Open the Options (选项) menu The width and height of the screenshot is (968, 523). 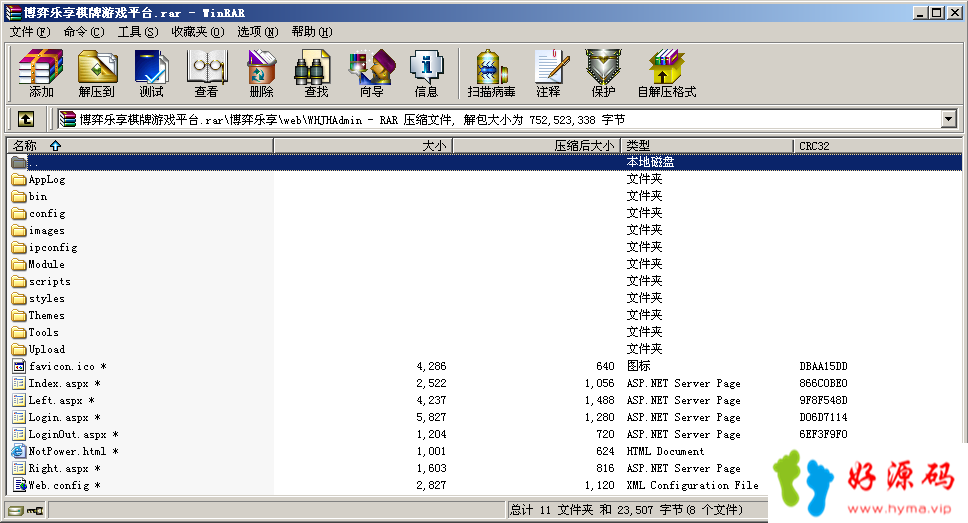pos(257,31)
